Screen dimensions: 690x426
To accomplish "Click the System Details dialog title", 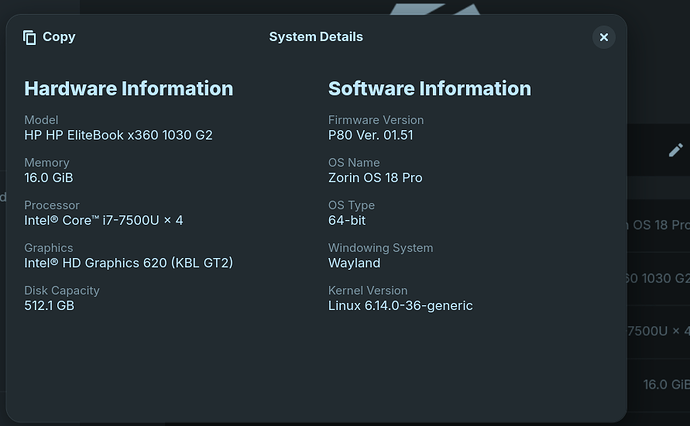I will [316, 37].
